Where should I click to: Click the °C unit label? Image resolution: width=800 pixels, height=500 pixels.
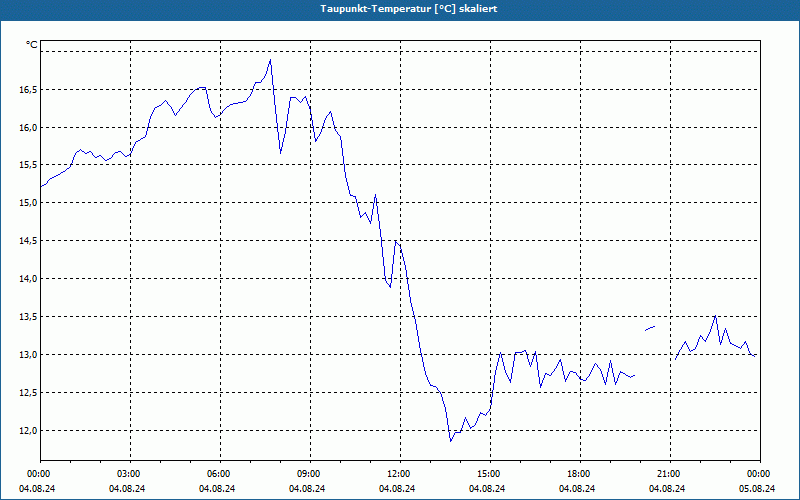tap(32, 45)
